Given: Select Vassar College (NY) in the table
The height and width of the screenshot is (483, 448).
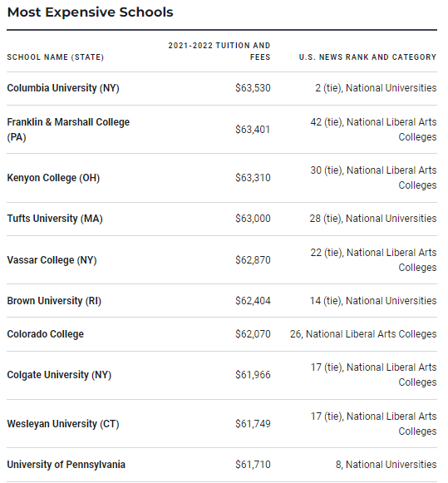Looking at the screenshot, I should point(52,260).
